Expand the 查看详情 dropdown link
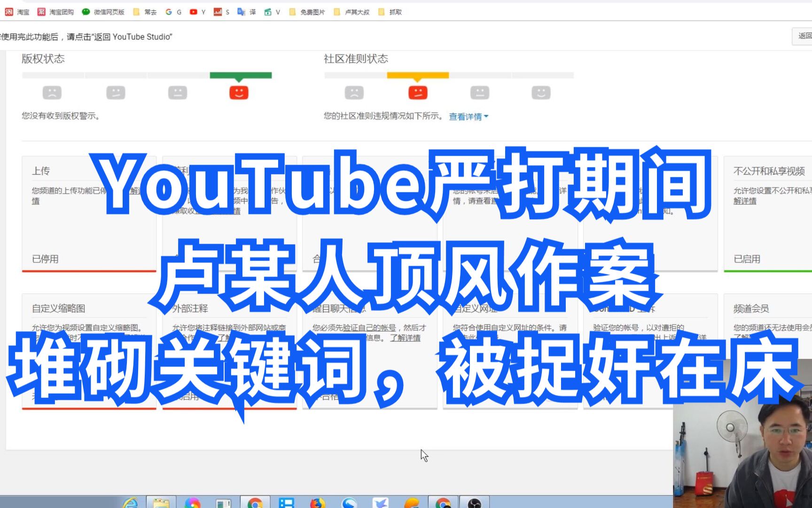Image resolution: width=812 pixels, height=508 pixels. 468,116
